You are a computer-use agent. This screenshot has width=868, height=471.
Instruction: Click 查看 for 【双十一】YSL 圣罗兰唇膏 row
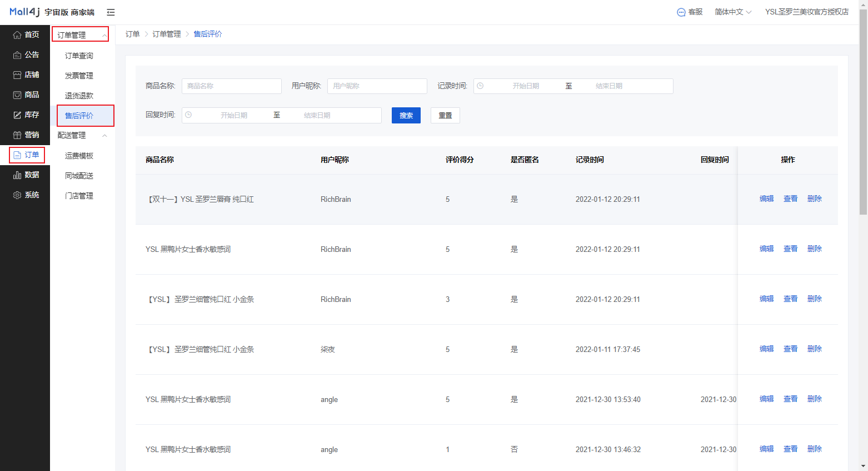click(791, 199)
